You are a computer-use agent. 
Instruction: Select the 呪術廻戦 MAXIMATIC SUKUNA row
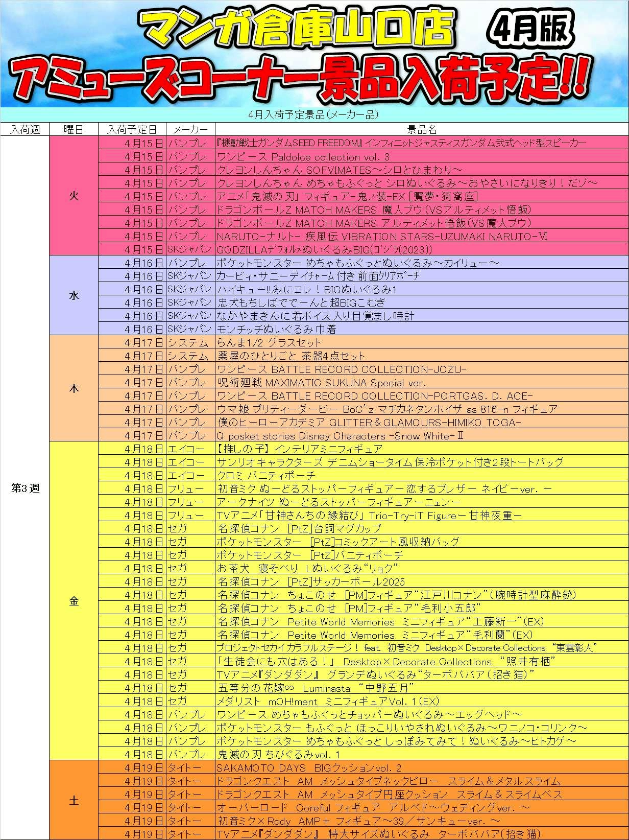pos(321,383)
